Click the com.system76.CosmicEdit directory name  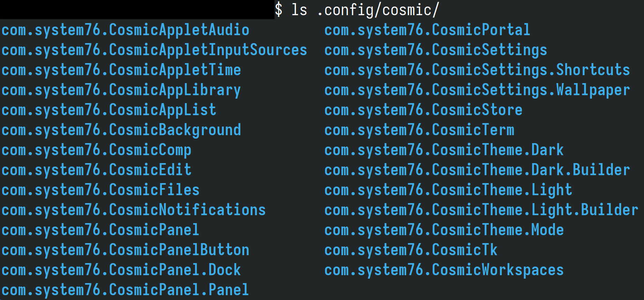click(96, 170)
